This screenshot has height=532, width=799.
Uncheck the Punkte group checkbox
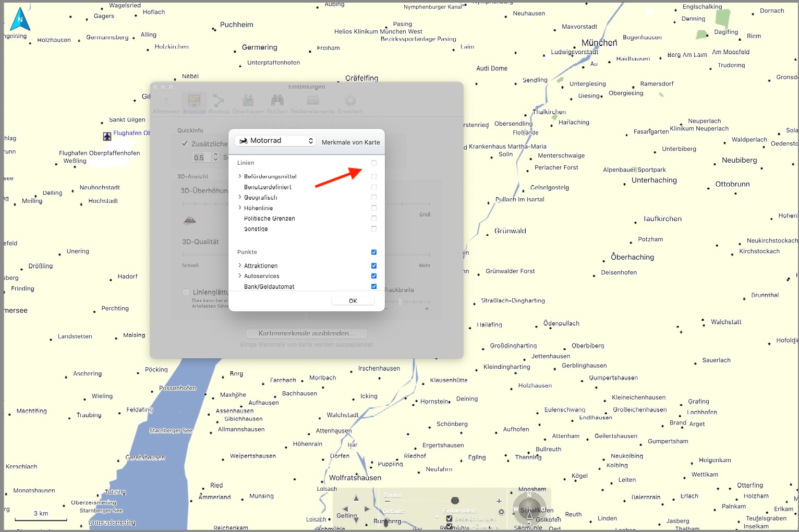374,252
